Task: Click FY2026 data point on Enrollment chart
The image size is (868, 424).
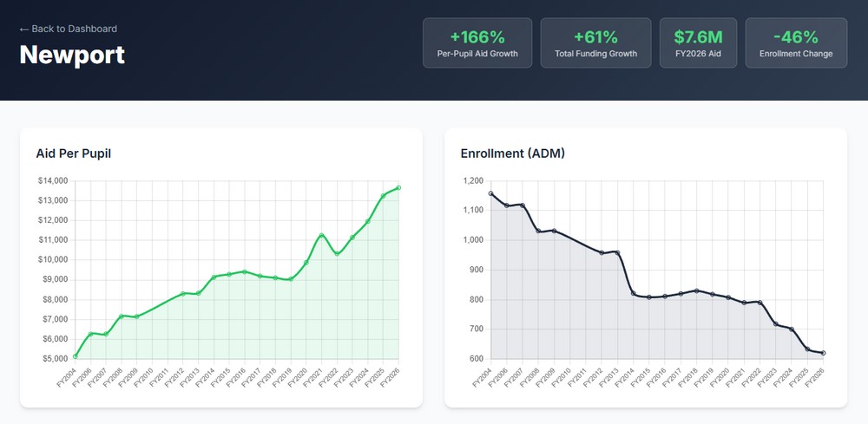Action: pos(823,353)
